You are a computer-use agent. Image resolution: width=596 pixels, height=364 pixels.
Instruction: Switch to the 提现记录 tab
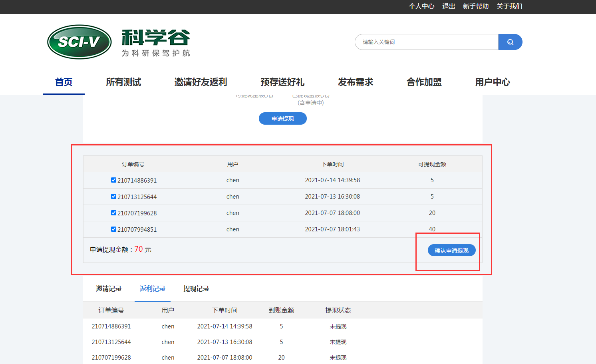pyautogui.click(x=196, y=288)
